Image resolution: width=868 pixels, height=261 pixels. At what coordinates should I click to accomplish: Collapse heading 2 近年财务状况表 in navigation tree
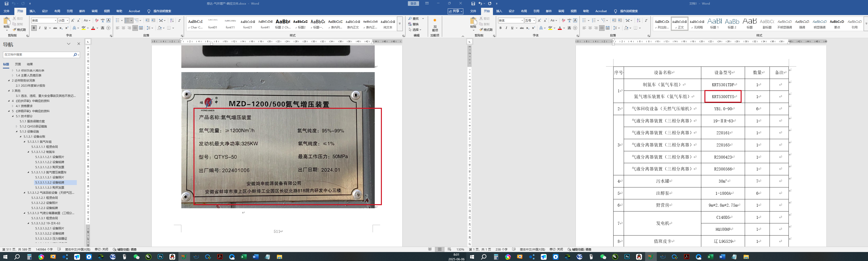[x=9, y=81]
